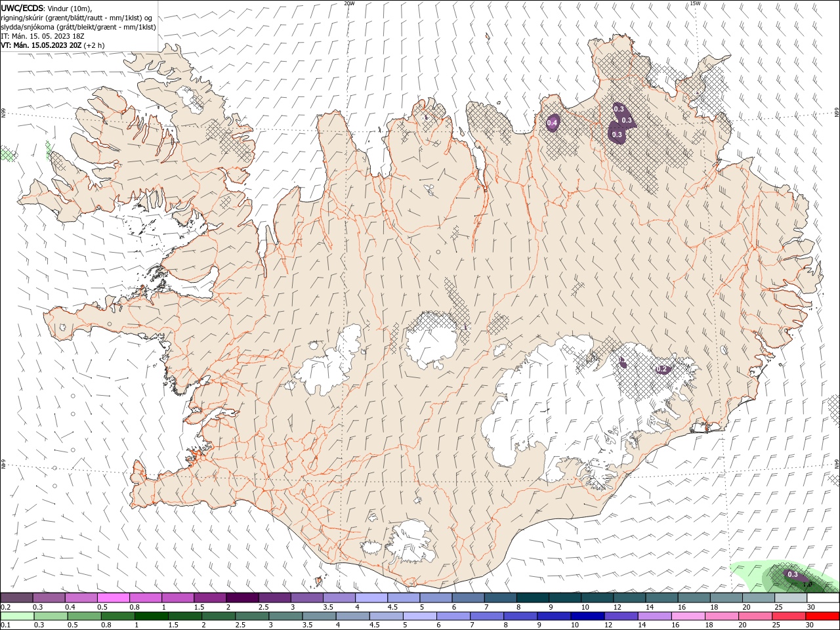840x630 pixels.
Task: Click the white snow legend swatch labeled 30
Action: pyautogui.click(x=823, y=598)
